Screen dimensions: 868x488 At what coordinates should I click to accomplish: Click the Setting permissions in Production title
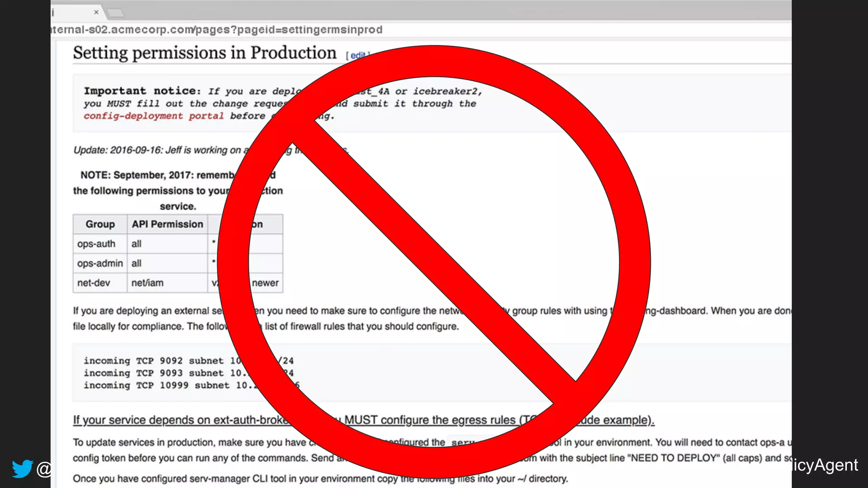point(204,53)
